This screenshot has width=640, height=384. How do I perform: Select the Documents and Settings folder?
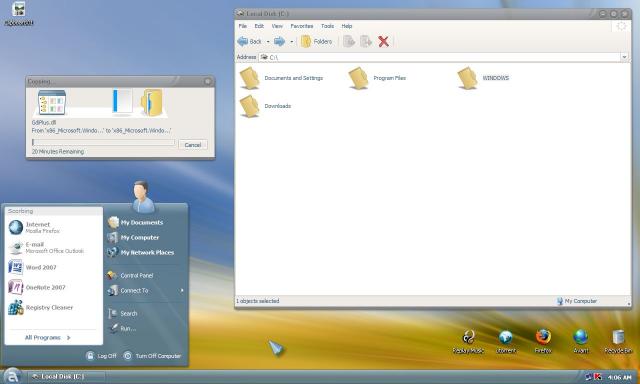coord(282,78)
